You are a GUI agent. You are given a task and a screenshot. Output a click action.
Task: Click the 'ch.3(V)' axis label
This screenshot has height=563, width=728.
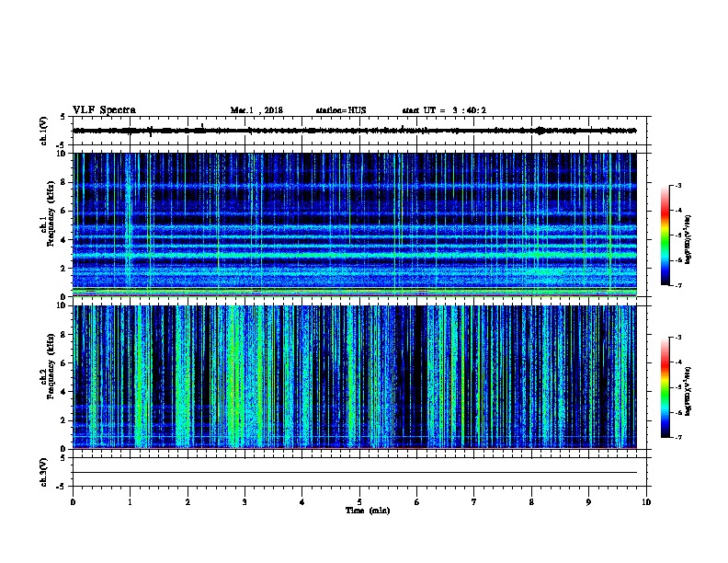point(43,472)
